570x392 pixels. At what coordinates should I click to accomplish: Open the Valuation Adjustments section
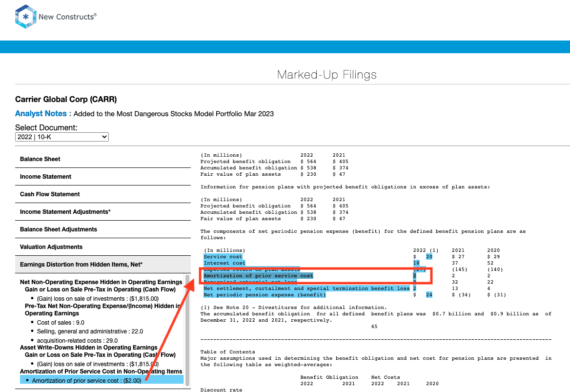point(103,247)
